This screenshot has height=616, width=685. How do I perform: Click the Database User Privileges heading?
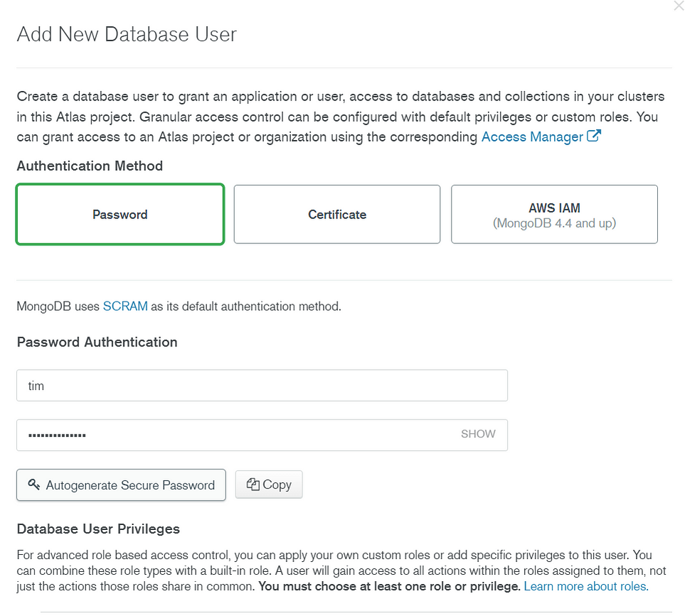pyautogui.click(x=98, y=529)
